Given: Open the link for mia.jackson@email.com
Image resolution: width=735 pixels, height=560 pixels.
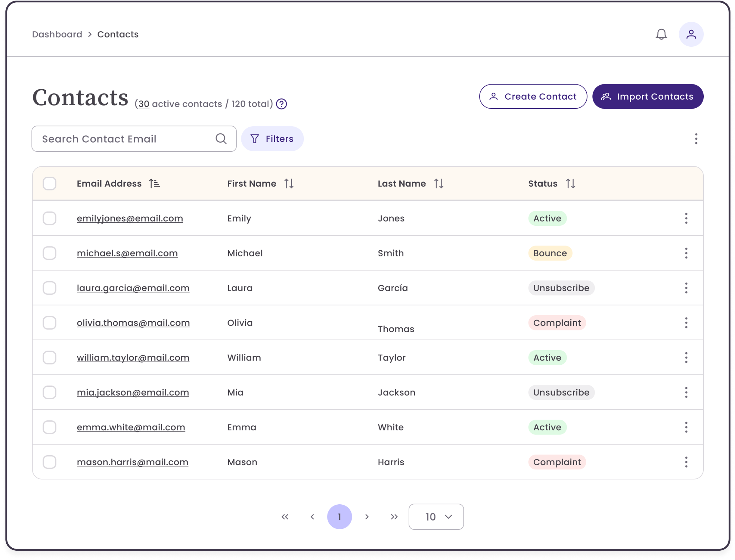Looking at the screenshot, I should 133,392.
